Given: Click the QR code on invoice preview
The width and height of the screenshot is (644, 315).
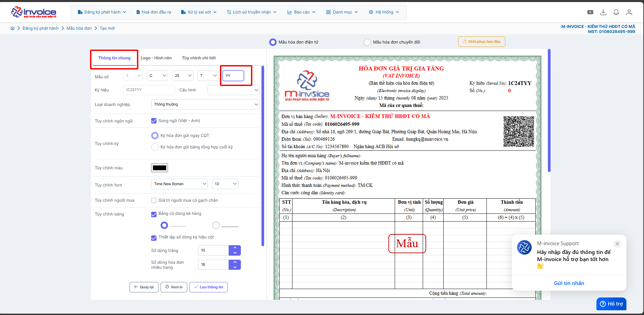Looking at the screenshot, I should [519, 132].
